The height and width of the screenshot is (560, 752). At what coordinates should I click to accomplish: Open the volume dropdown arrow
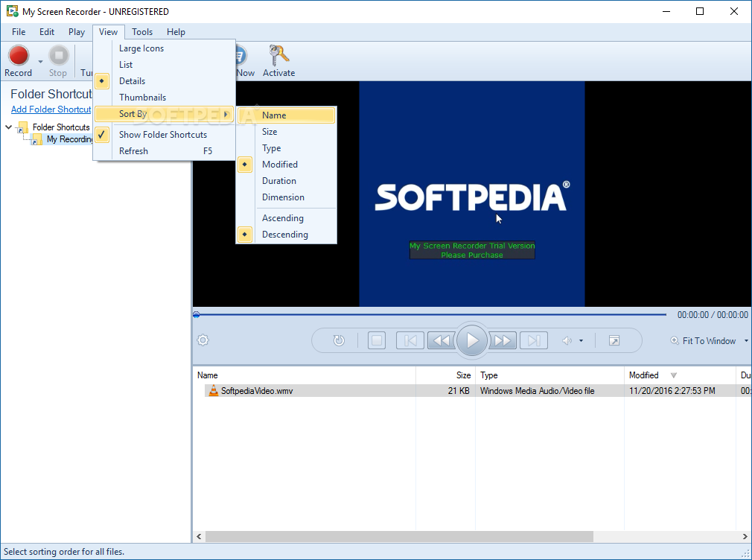tap(581, 341)
